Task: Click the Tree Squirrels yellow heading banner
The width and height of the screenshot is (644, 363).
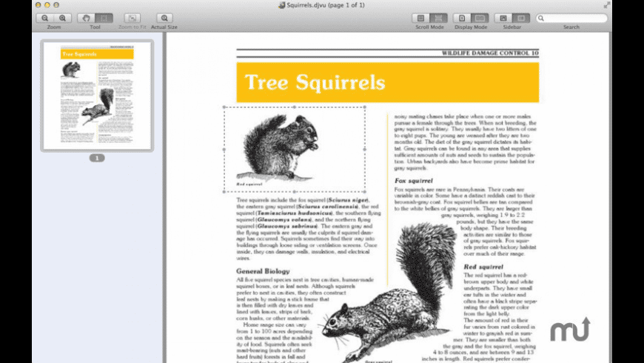Action: [388, 82]
